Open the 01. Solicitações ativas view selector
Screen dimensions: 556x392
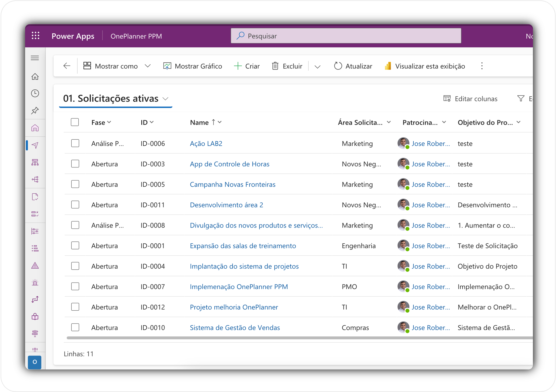click(x=115, y=99)
